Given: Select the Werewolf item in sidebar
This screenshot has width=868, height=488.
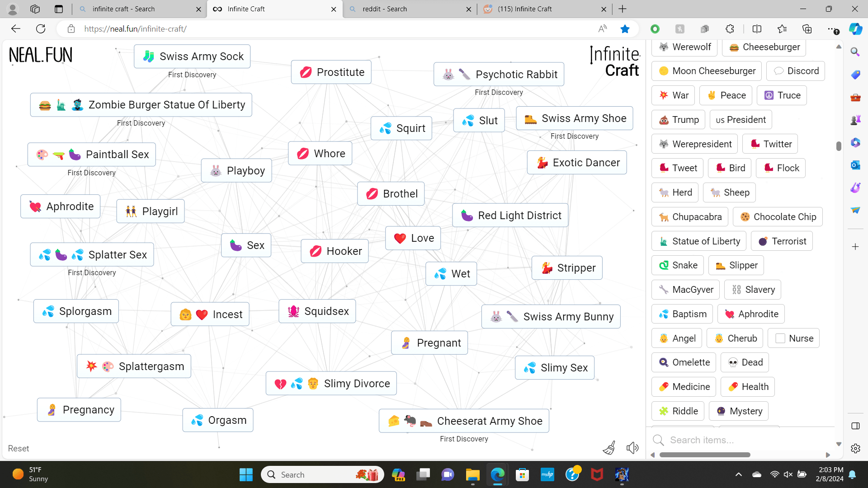Looking at the screenshot, I should [x=684, y=47].
